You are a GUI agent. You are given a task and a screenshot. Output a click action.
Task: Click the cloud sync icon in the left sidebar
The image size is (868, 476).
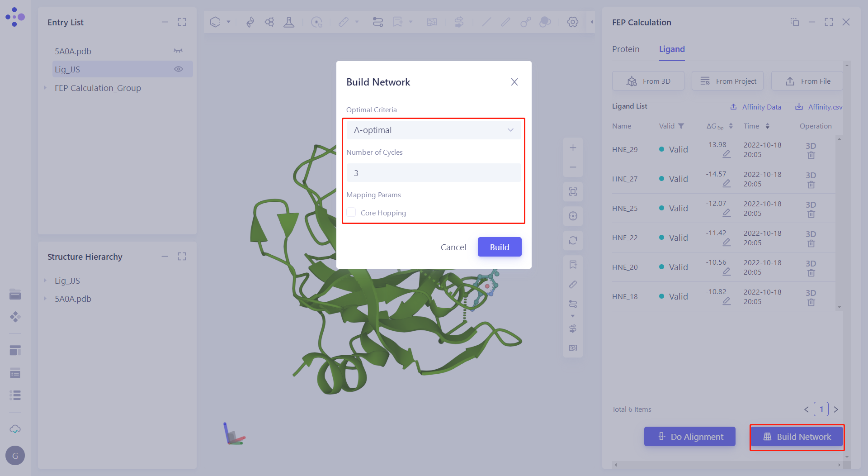point(15,429)
